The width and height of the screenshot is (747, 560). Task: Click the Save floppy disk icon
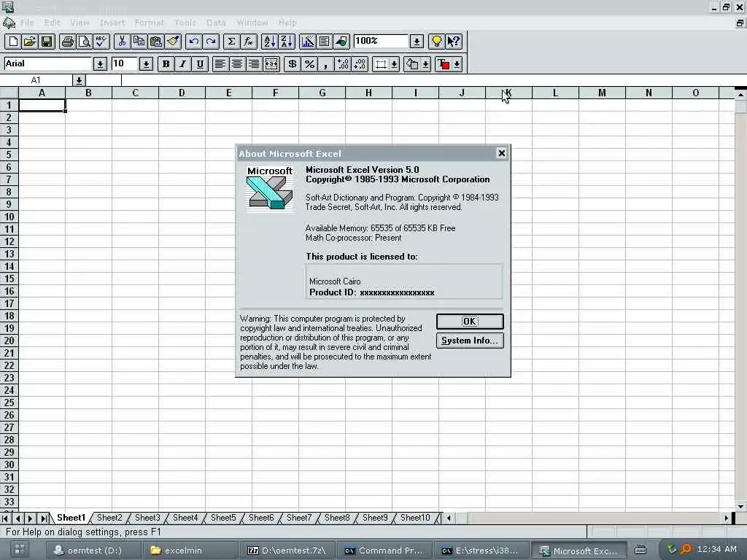click(x=47, y=42)
